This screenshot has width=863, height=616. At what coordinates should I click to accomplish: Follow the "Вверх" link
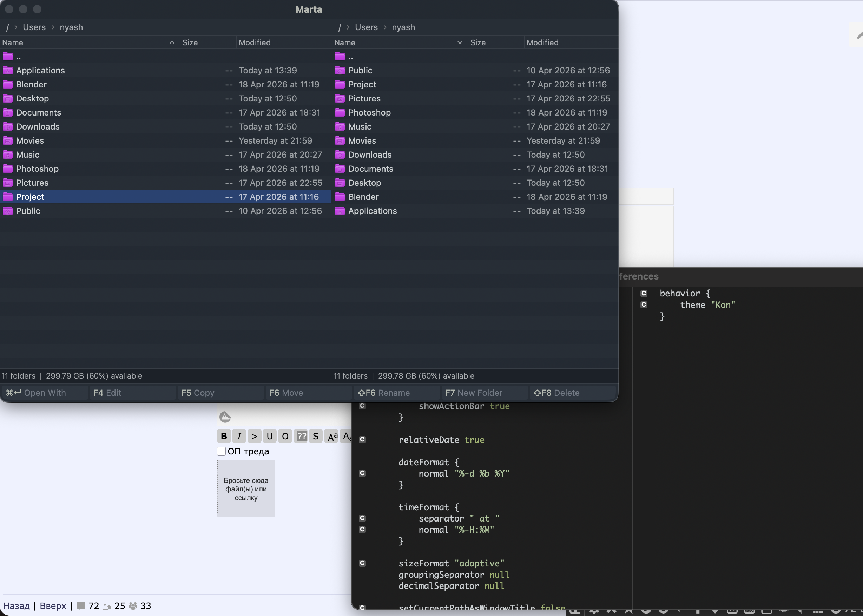click(53, 606)
